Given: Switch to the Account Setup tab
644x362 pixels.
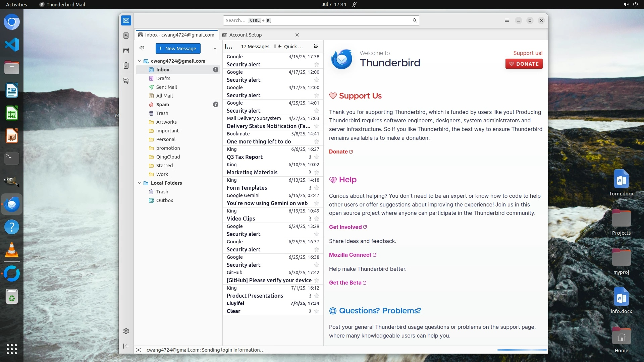Looking at the screenshot, I should coord(246,35).
